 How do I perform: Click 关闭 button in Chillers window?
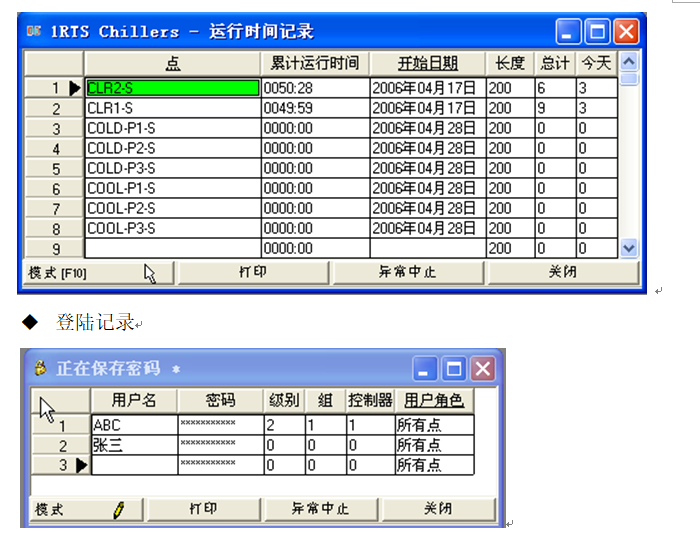point(563,273)
